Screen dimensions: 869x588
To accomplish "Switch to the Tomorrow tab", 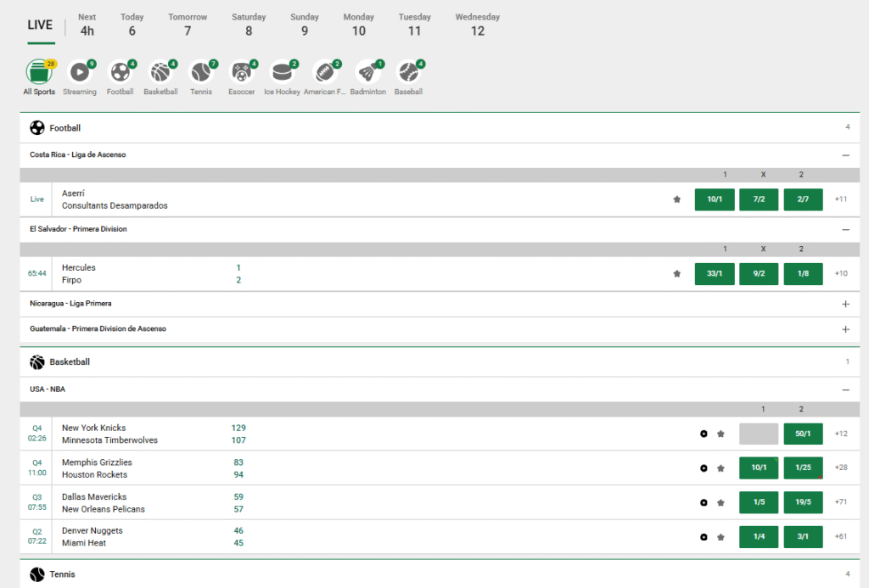I will coord(188,25).
